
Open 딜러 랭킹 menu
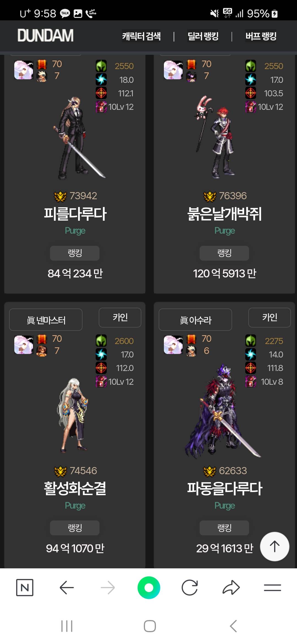click(203, 36)
